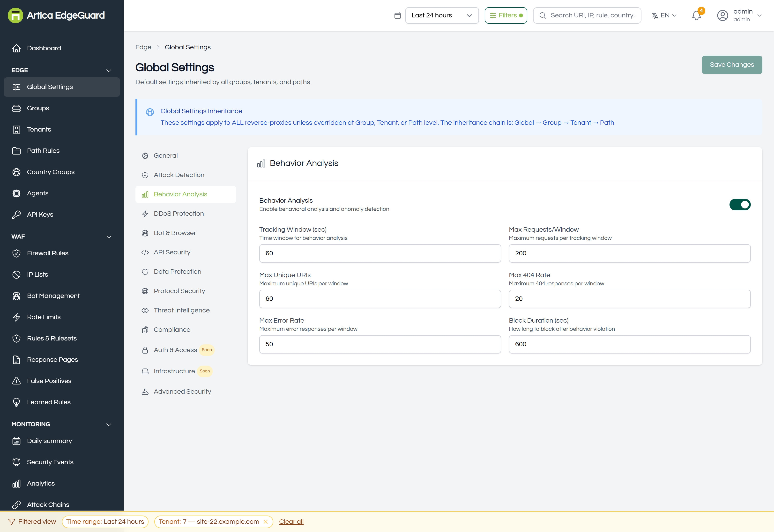Open the EN language selector
Image resolution: width=774 pixels, height=532 pixels.
click(x=664, y=15)
